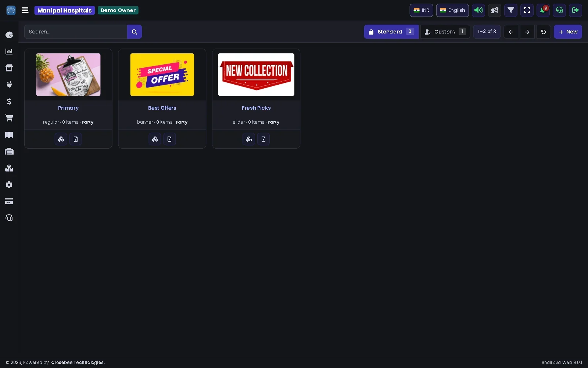This screenshot has height=368, width=588.
Task: Open the dashboard pie chart icon in sidebar
Action: [x=9, y=35]
